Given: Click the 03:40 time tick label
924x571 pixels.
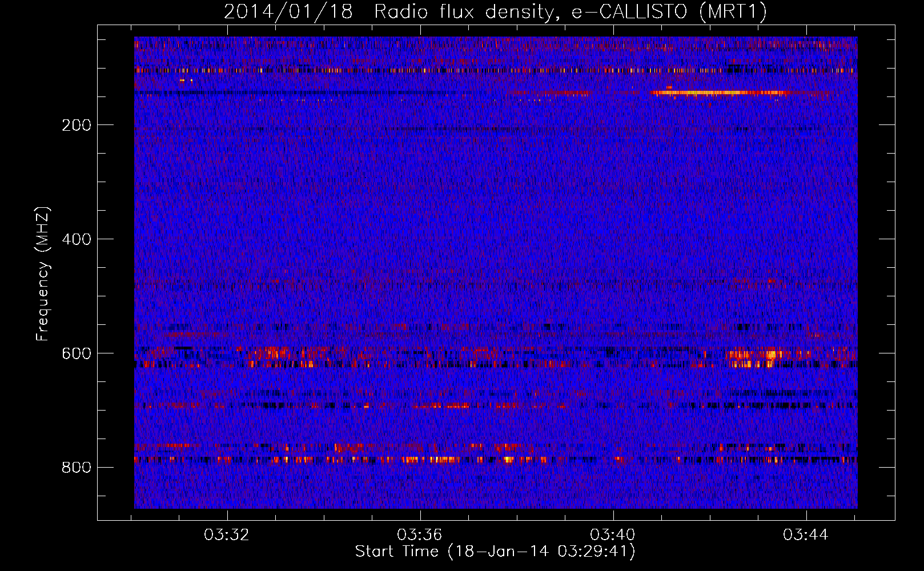Looking at the screenshot, I should pyautogui.click(x=613, y=535).
